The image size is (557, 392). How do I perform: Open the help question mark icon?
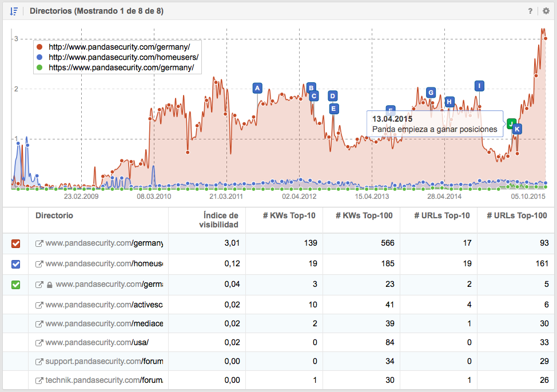(x=530, y=11)
